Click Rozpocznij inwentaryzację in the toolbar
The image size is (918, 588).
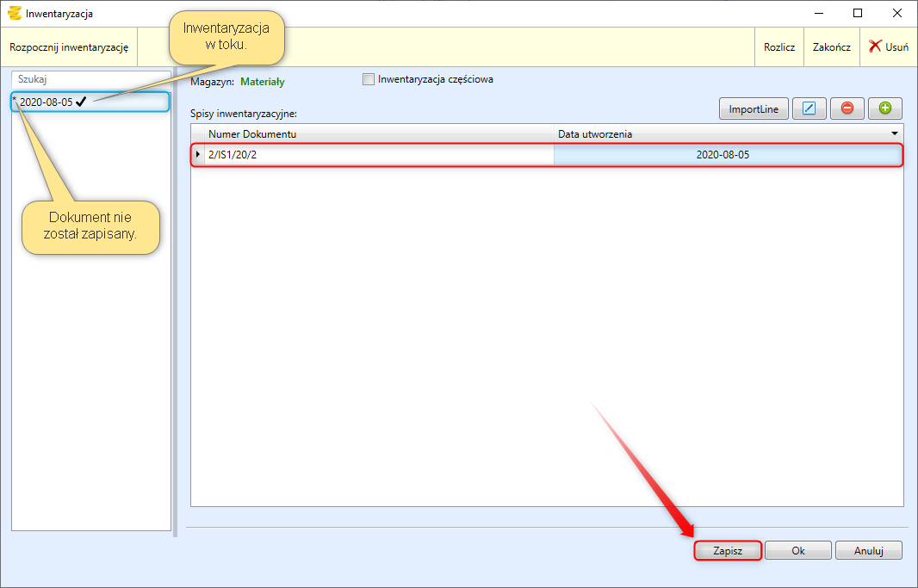(x=69, y=47)
